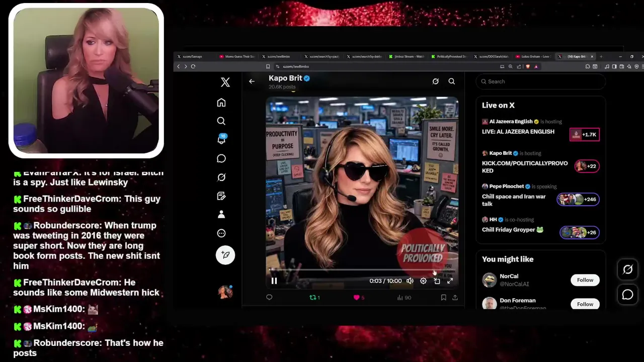644x362 pixels.
Task: Click browser back navigation arrow
Action: [x=178, y=66]
